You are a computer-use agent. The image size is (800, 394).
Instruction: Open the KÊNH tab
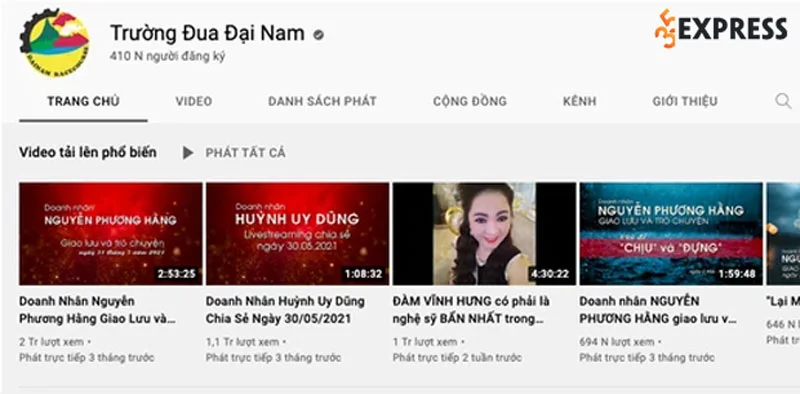click(580, 101)
